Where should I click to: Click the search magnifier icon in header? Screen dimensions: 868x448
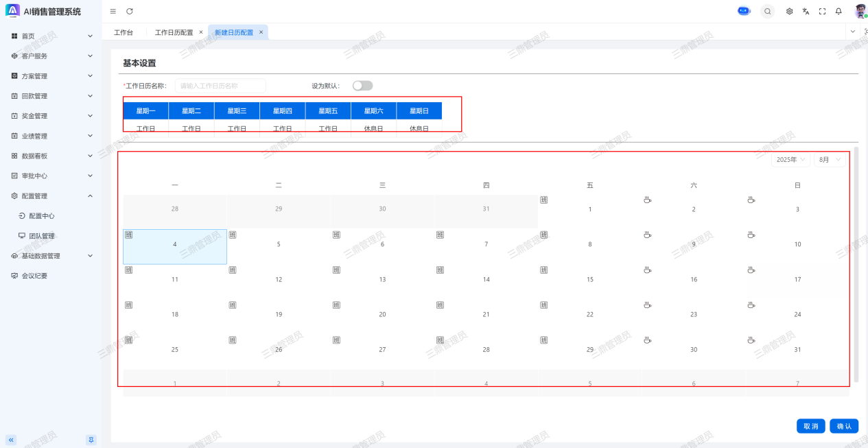768,11
